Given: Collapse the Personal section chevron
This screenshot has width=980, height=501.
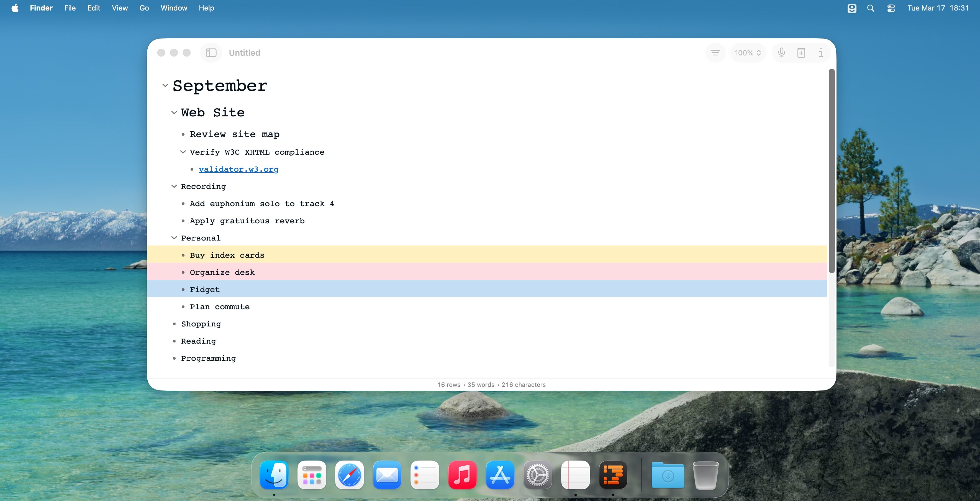Looking at the screenshot, I should 174,237.
